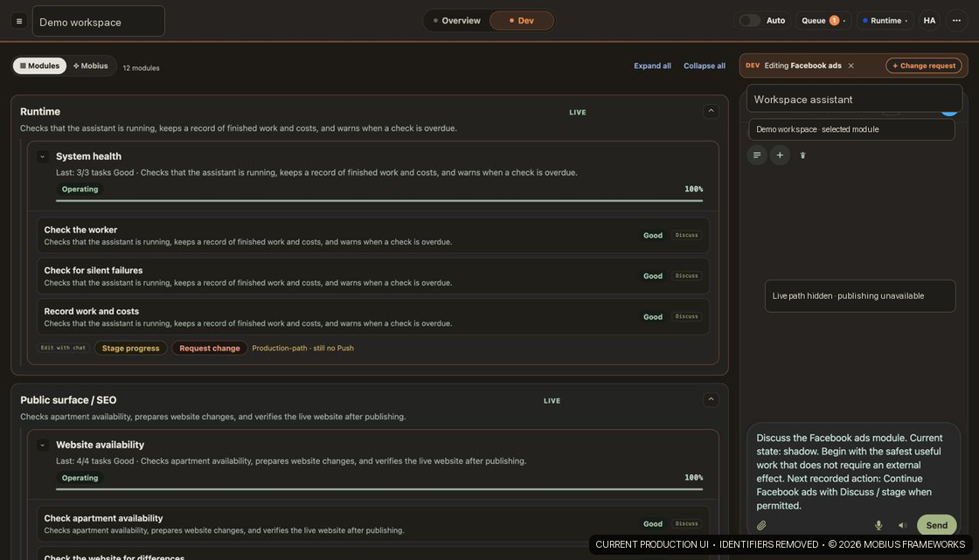This screenshot has width=979, height=560.
Task: Click the Good status for Check for silent failures
Action: [652, 276]
